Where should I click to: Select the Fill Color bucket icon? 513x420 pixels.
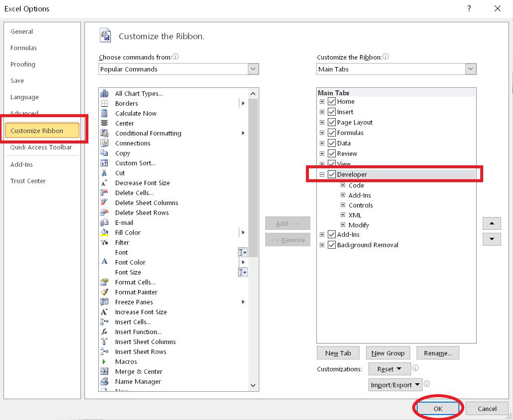coord(104,232)
